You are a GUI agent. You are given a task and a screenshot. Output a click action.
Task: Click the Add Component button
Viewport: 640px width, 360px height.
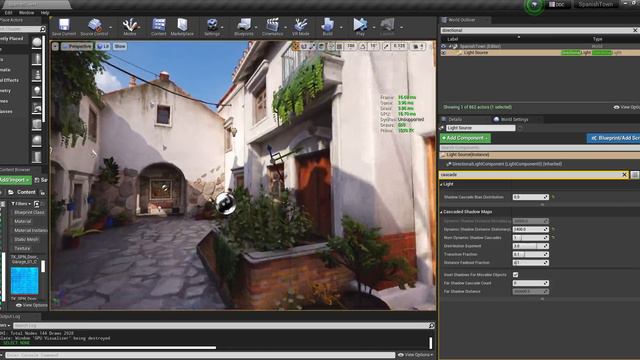465,138
